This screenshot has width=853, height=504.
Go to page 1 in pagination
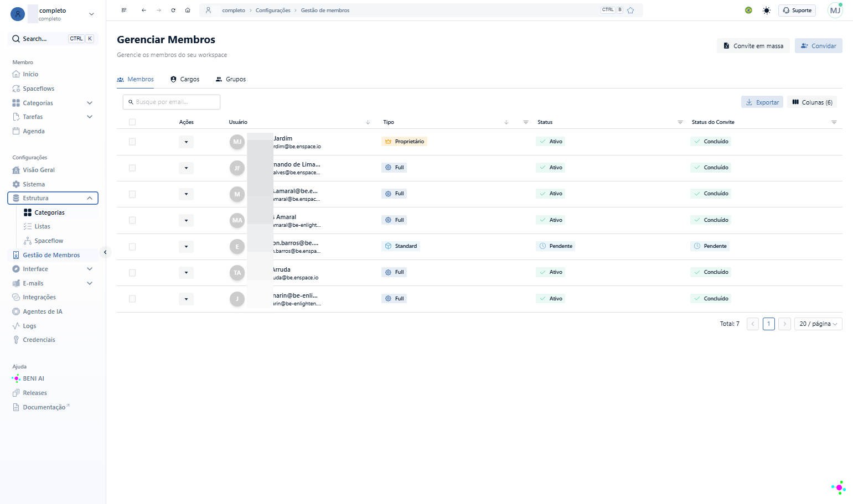click(769, 324)
